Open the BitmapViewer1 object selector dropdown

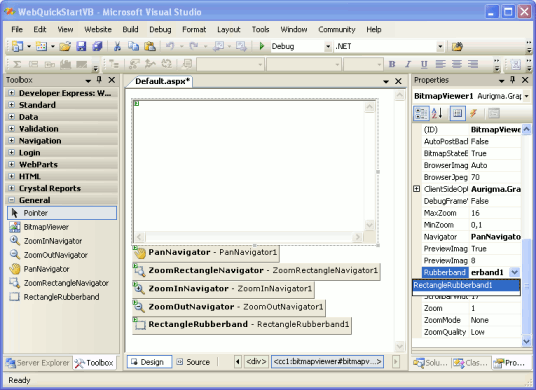click(x=526, y=96)
